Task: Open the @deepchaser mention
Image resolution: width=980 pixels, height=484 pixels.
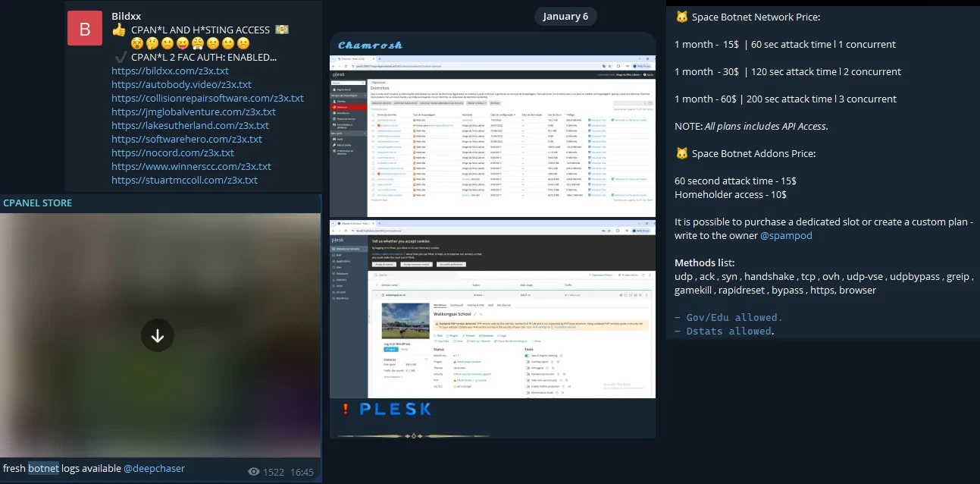Action: click(154, 468)
